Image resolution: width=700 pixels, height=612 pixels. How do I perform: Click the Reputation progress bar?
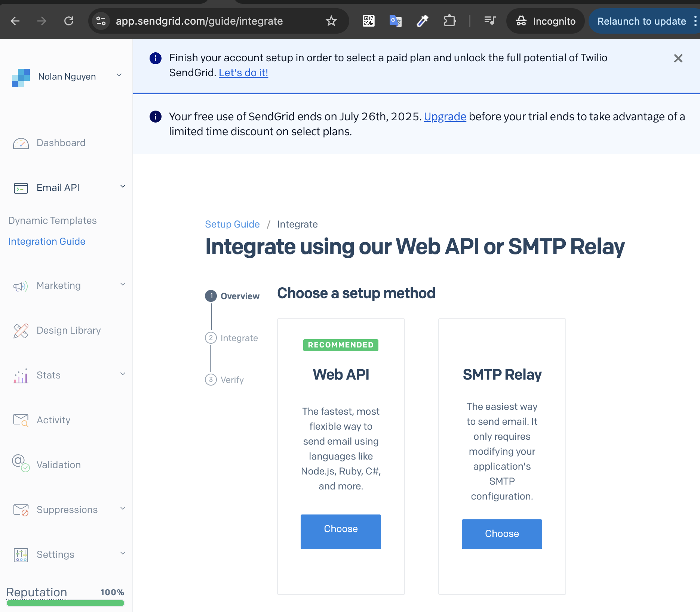(x=65, y=603)
